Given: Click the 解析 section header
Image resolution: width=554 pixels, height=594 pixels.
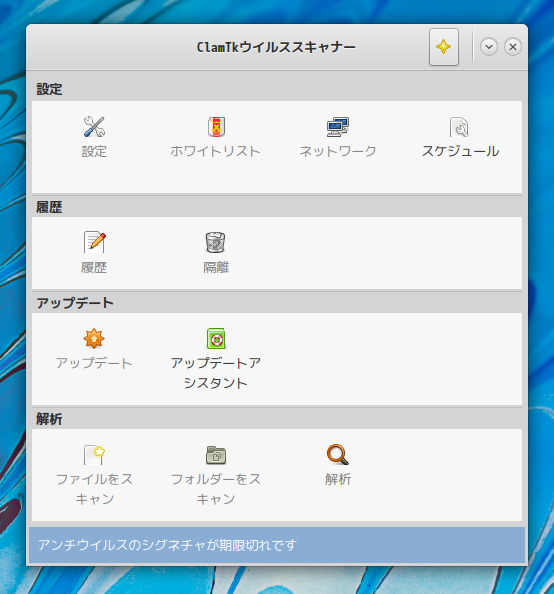Looking at the screenshot, I should (x=49, y=419).
